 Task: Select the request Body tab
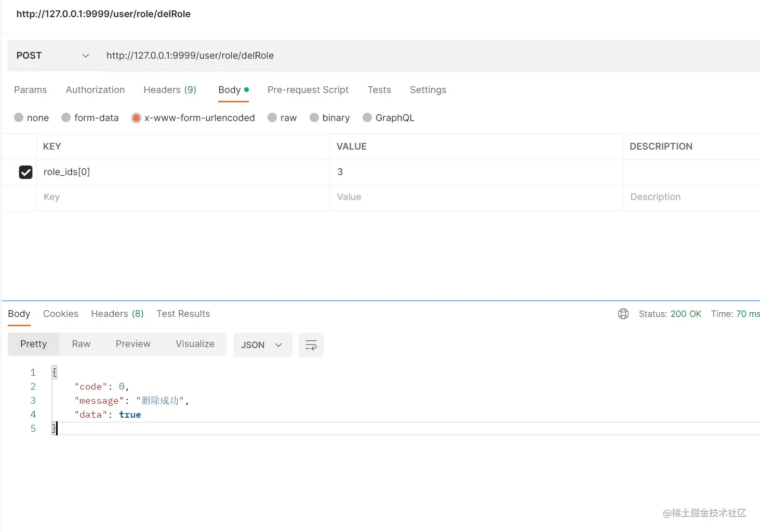(x=233, y=90)
